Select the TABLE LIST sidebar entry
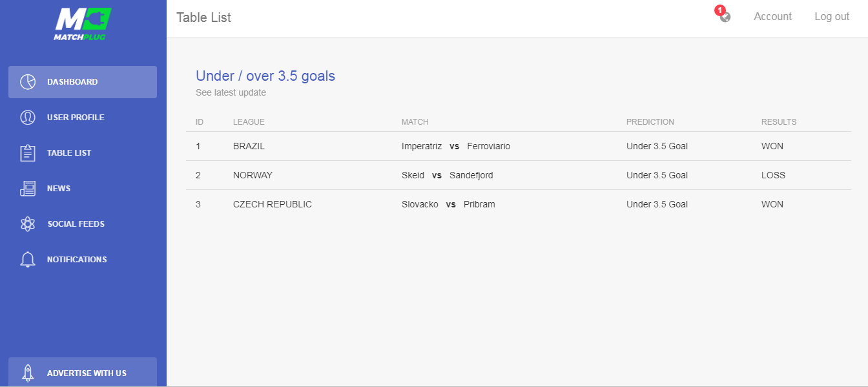This screenshot has width=868, height=387. pyautogui.click(x=83, y=153)
